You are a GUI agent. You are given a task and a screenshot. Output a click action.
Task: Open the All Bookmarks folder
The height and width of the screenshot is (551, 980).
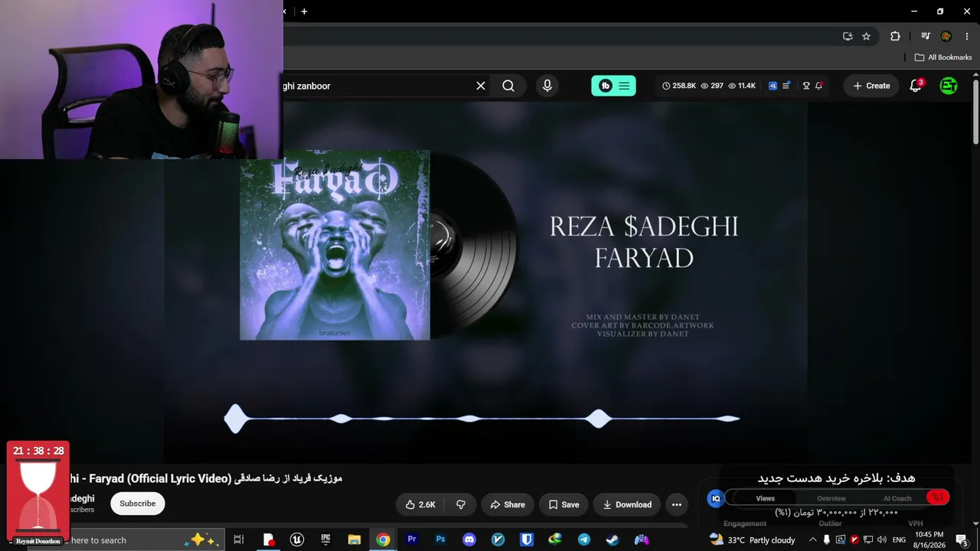tap(943, 57)
